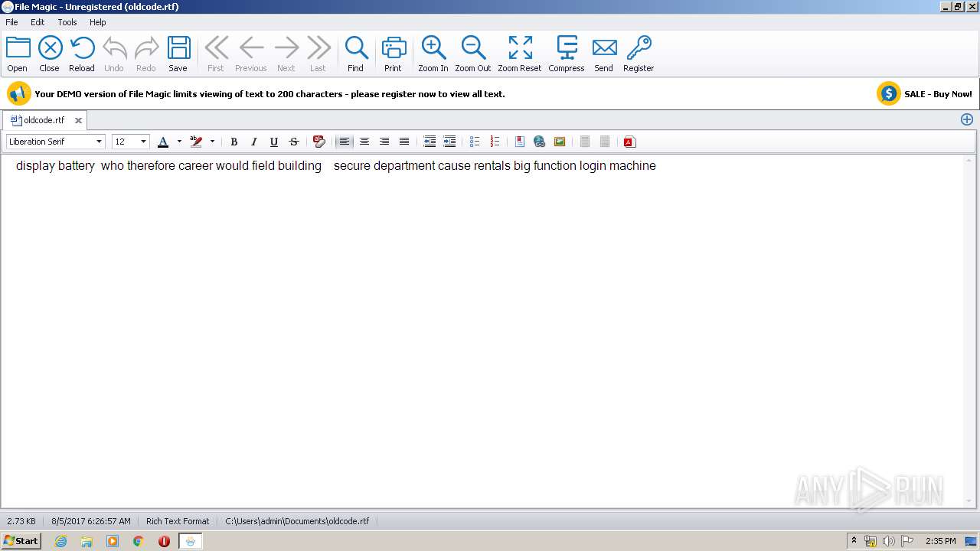
Task: Click the Redo arrow
Action: (146, 54)
